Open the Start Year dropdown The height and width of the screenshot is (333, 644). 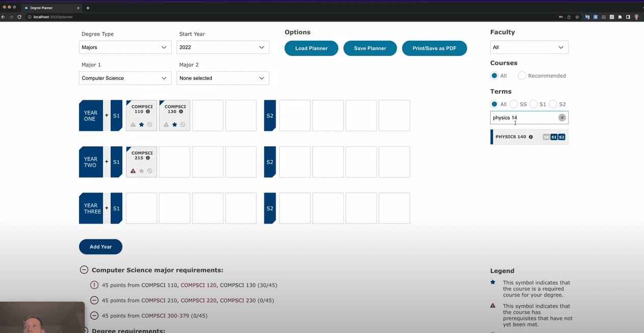pyautogui.click(x=223, y=47)
